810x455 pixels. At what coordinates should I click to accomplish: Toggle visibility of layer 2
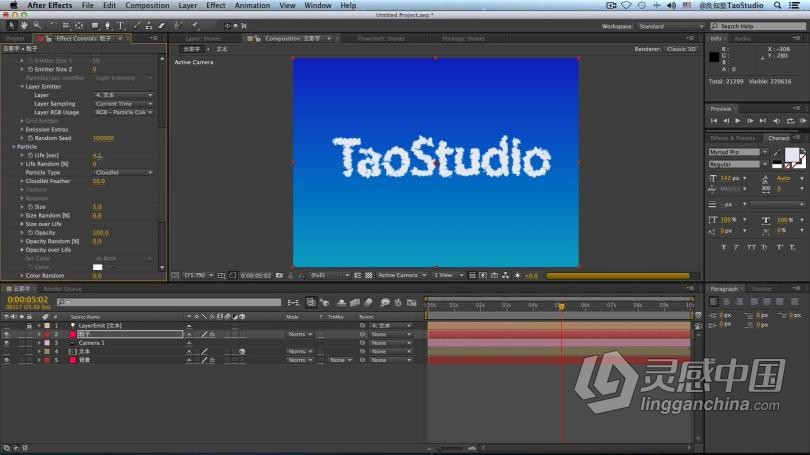point(6,334)
